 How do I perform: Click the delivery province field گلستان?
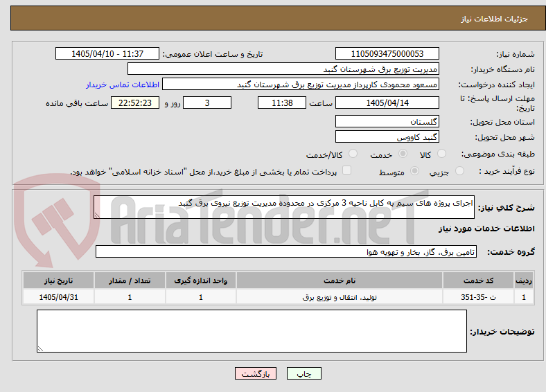(x=387, y=121)
